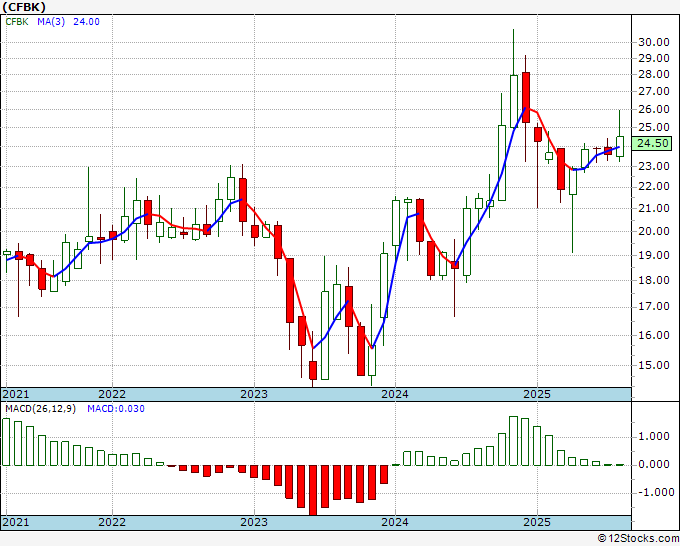Click 2023 on the MACD time axis
This screenshot has width=680, height=546.
(254, 522)
